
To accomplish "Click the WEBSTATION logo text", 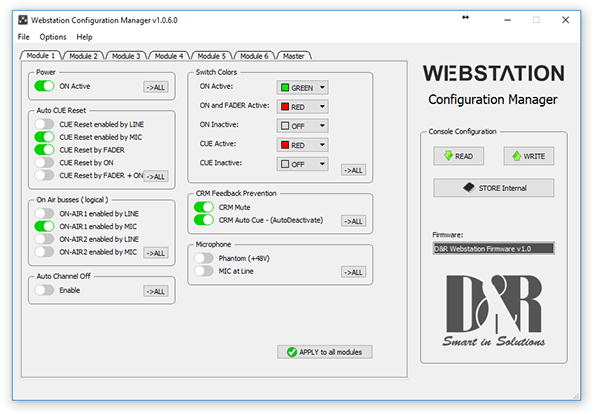I will [x=494, y=73].
